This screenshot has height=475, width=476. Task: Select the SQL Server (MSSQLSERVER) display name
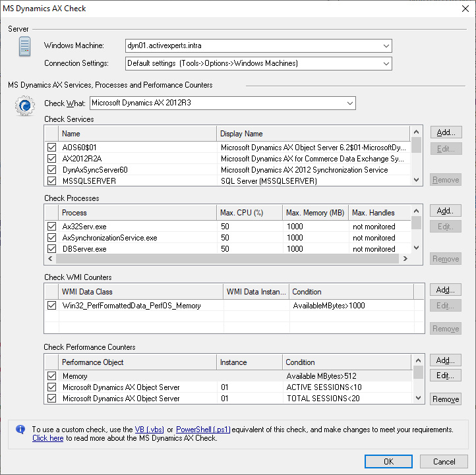(x=269, y=181)
